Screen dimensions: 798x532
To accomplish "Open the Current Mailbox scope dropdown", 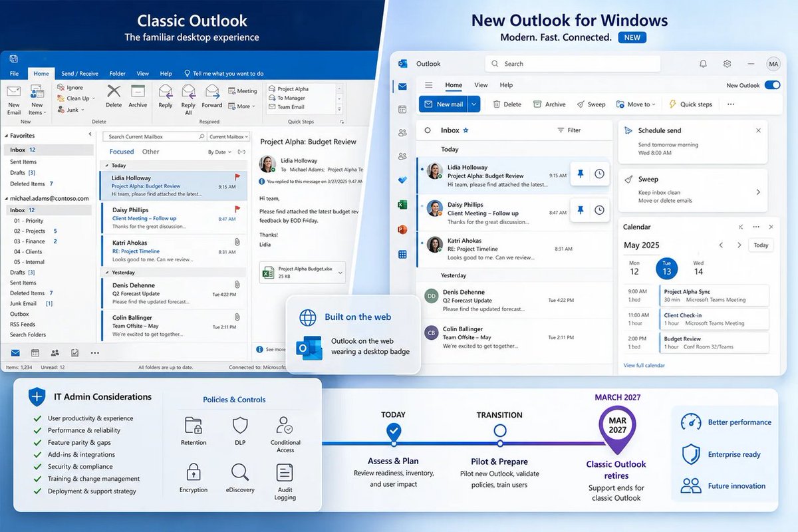I will 227,136.
